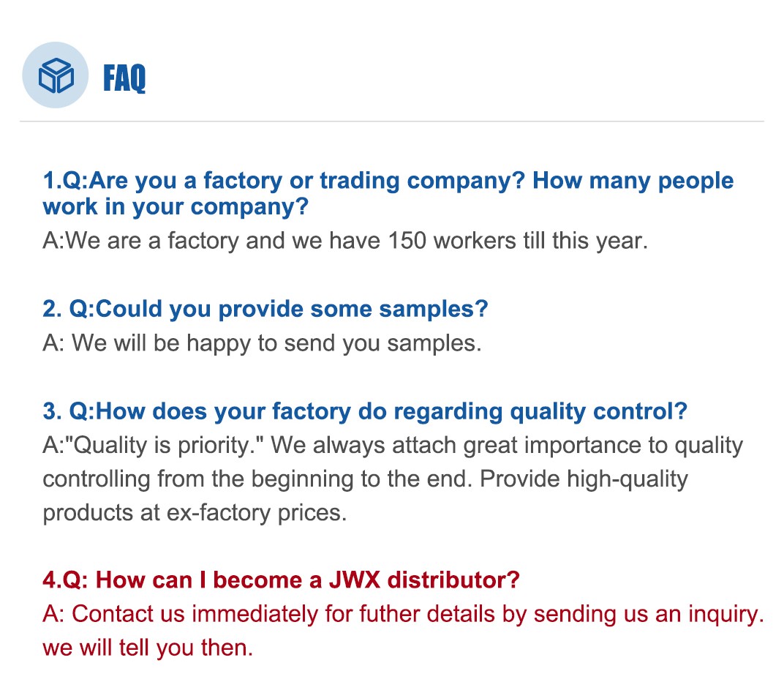Click the "work in your company?" line
The height and width of the screenshot is (682, 784).
click(176, 207)
